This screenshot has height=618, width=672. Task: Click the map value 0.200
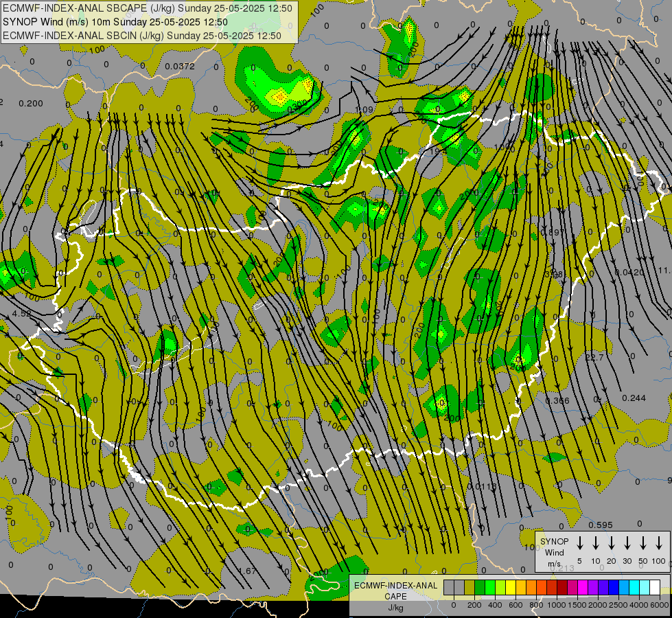(x=31, y=104)
